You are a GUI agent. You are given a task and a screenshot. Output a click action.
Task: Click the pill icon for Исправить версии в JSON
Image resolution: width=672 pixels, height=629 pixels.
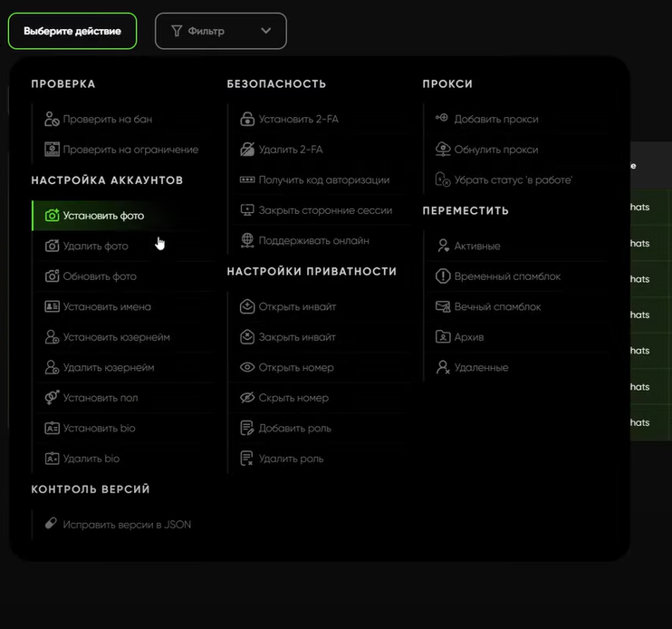[51, 524]
